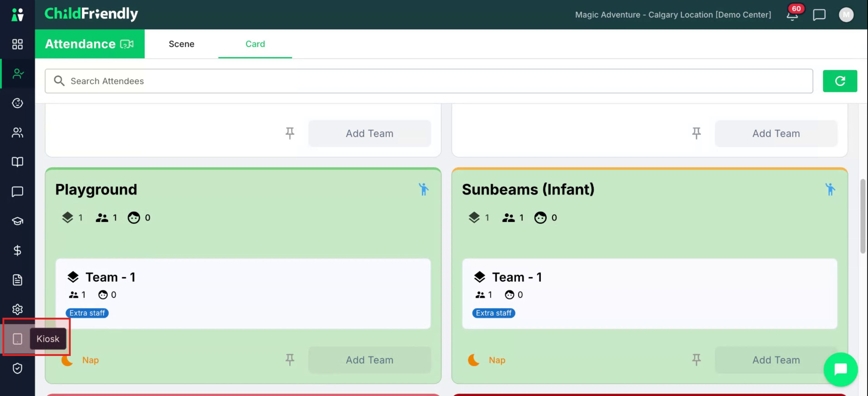This screenshot has width=868, height=396.
Task: Click the ChildFriendly wordmark logo
Action: [x=91, y=14]
